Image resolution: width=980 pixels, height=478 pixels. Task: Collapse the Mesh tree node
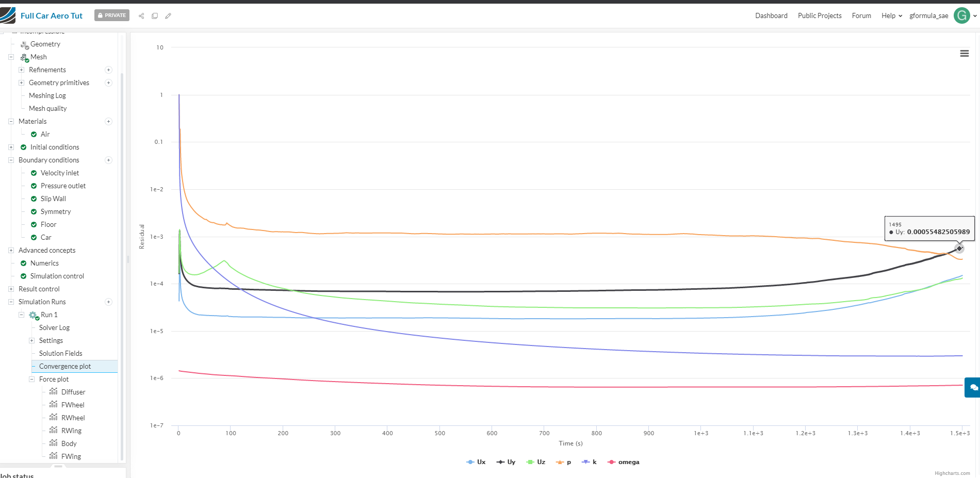pyautogui.click(x=11, y=57)
